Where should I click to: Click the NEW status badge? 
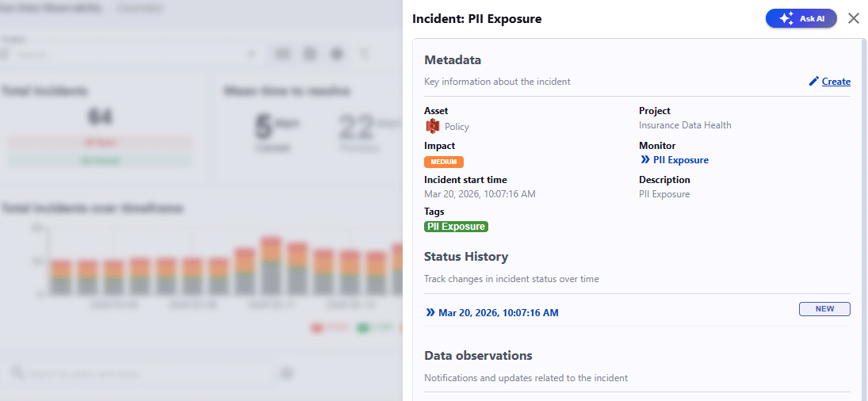824,308
